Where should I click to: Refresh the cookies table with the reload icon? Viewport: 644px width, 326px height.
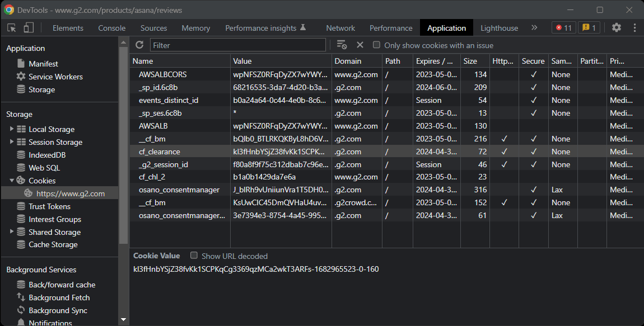(x=139, y=45)
